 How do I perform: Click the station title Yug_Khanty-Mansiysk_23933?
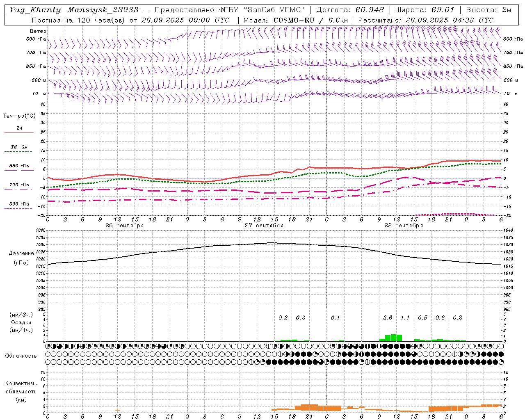[x=74, y=10]
